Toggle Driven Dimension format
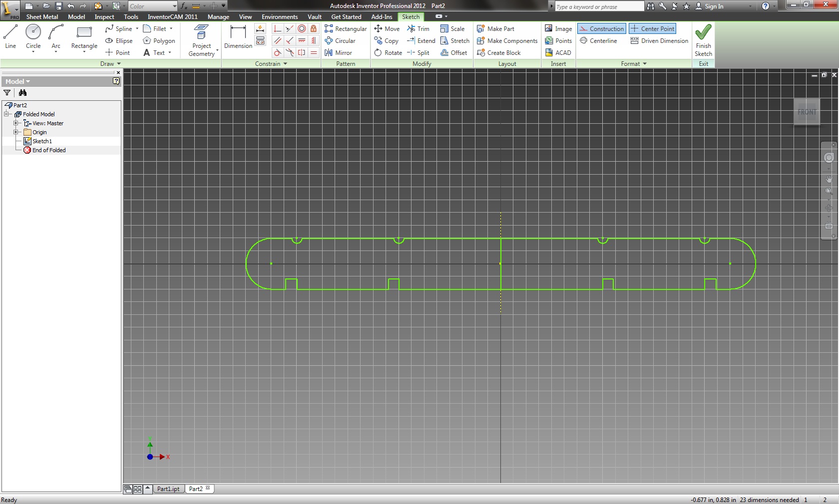Screen dimensions: 839x504 pyautogui.click(x=659, y=41)
